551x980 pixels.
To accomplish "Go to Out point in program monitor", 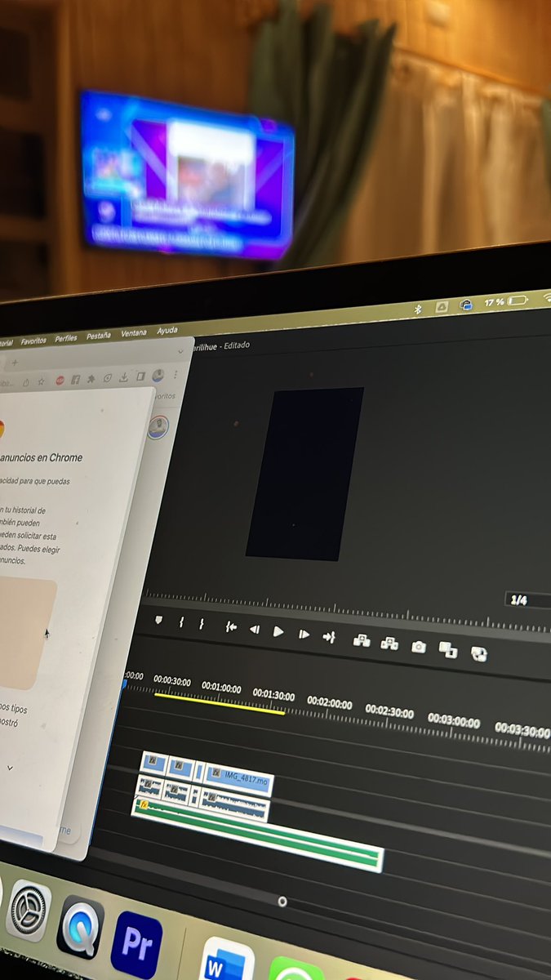I will pos(329,637).
